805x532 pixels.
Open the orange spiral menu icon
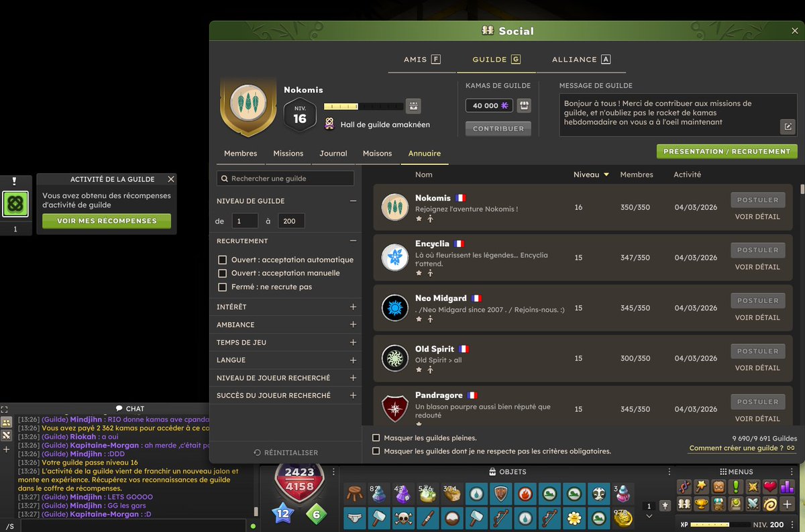point(769,504)
